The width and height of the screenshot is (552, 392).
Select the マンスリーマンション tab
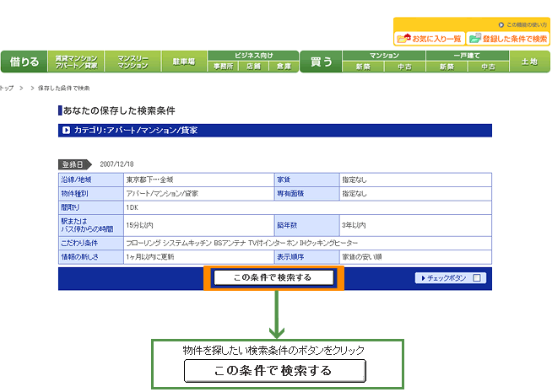(x=134, y=62)
